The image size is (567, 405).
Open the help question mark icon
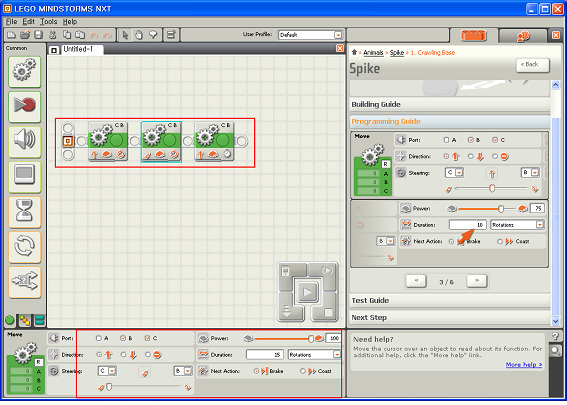pos(555,336)
